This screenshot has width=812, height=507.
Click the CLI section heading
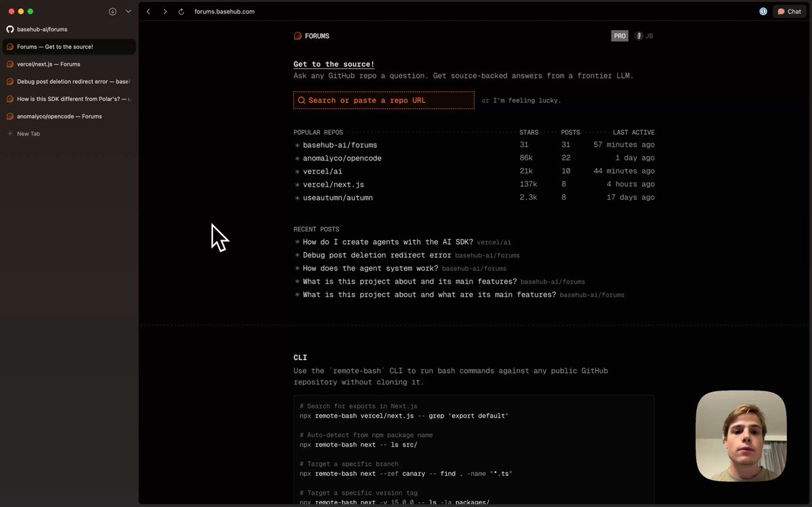tap(300, 357)
